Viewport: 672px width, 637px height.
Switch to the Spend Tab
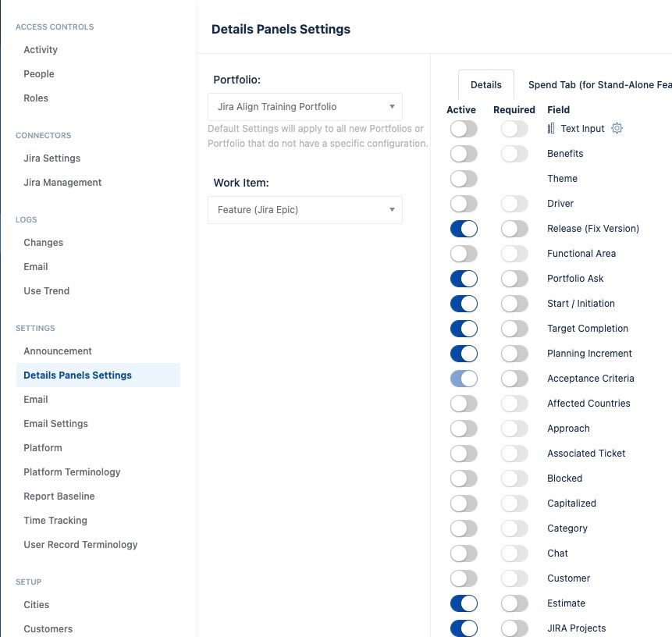pos(599,85)
